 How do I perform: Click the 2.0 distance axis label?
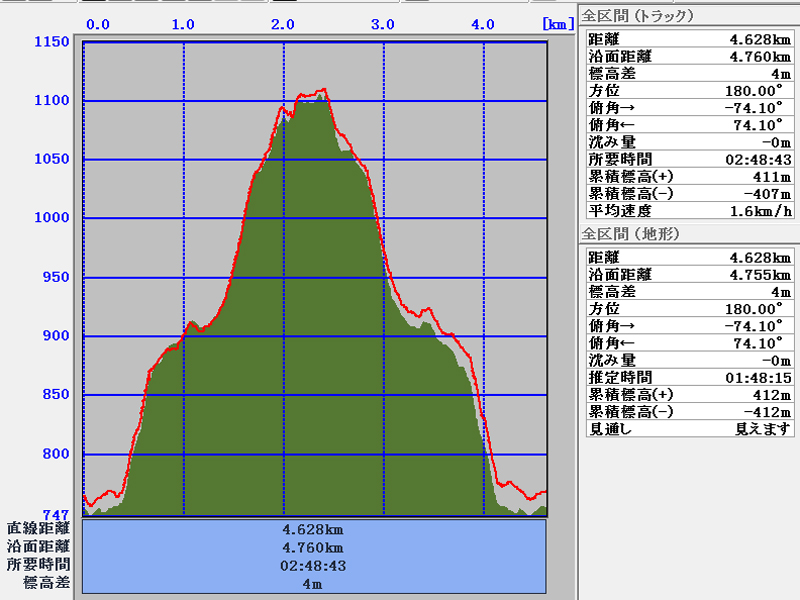pyautogui.click(x=283, y=24)
